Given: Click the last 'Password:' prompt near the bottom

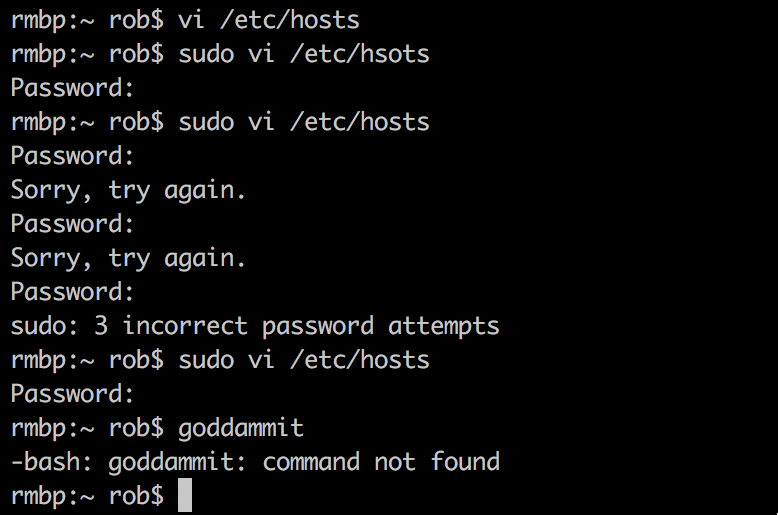Looking at the screenshot, I should 72,394.
